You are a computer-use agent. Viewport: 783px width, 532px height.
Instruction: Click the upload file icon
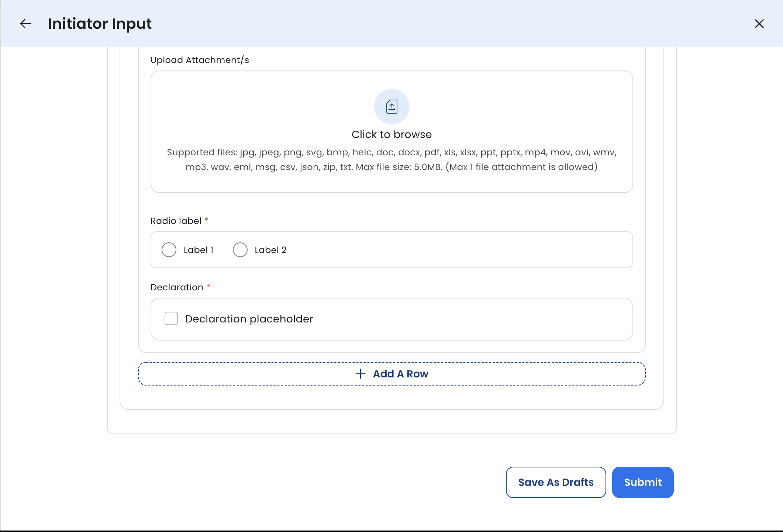pyautogui.click(x=391, y=107)
